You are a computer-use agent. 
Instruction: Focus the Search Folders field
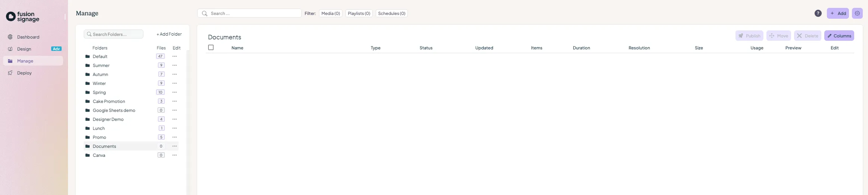114,34
